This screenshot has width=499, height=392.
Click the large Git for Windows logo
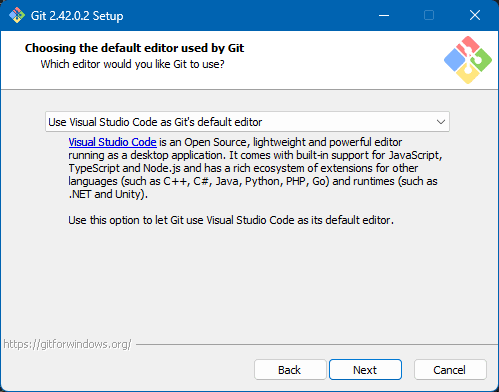(468, 60)
